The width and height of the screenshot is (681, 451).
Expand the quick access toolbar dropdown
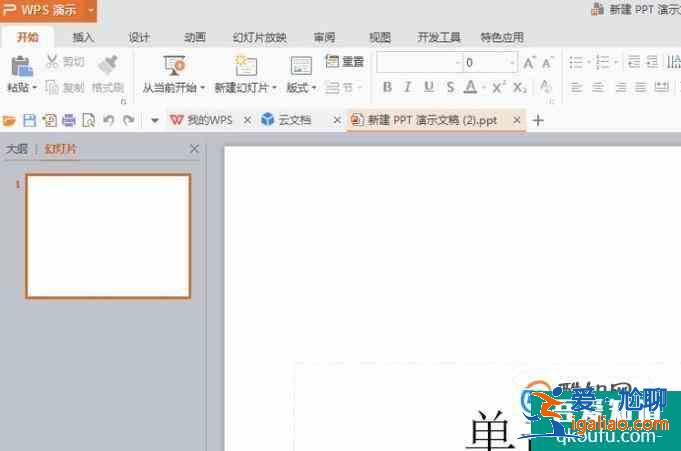pos(155,120)
